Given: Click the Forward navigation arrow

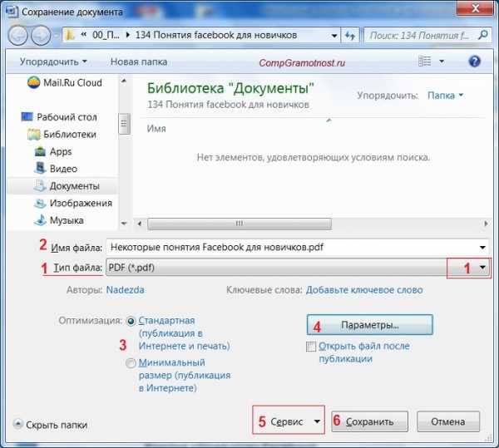Looking at the screenshot, I should [x=41, y=35].
